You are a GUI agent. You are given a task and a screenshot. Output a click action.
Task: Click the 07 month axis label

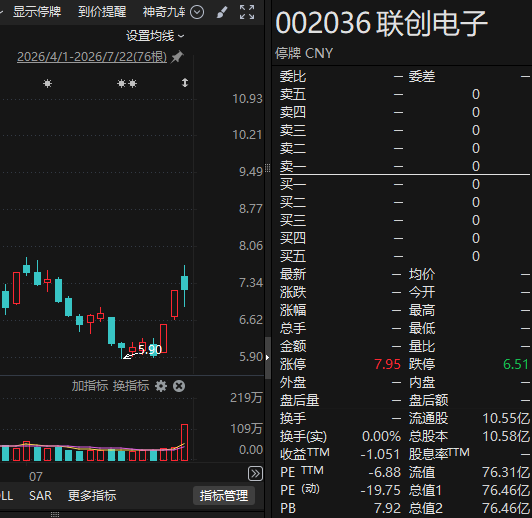click(x=36, y=477)
